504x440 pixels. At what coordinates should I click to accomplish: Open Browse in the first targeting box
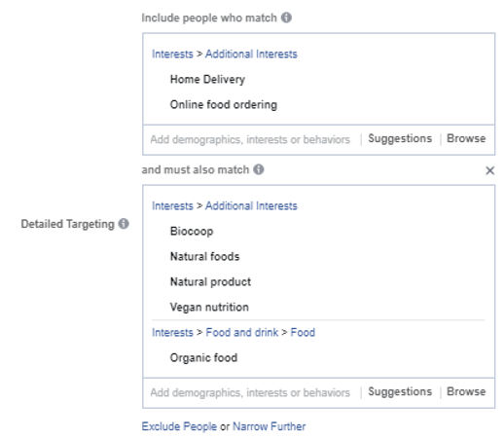coord(466,138)
